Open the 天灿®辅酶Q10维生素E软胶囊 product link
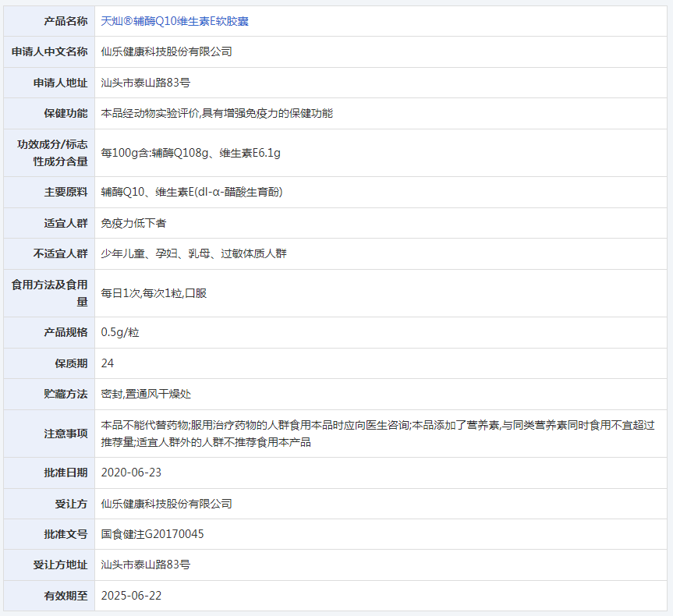This screenshot has height=616, width=673. [x=174, y=21]
